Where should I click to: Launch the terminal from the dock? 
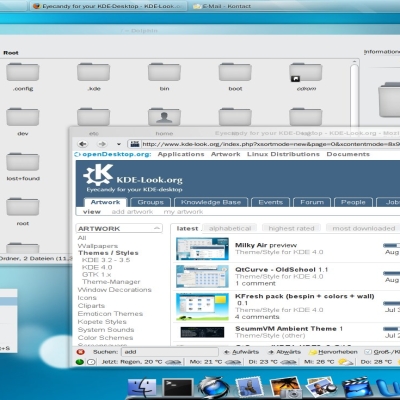click(x=177, y=388)
